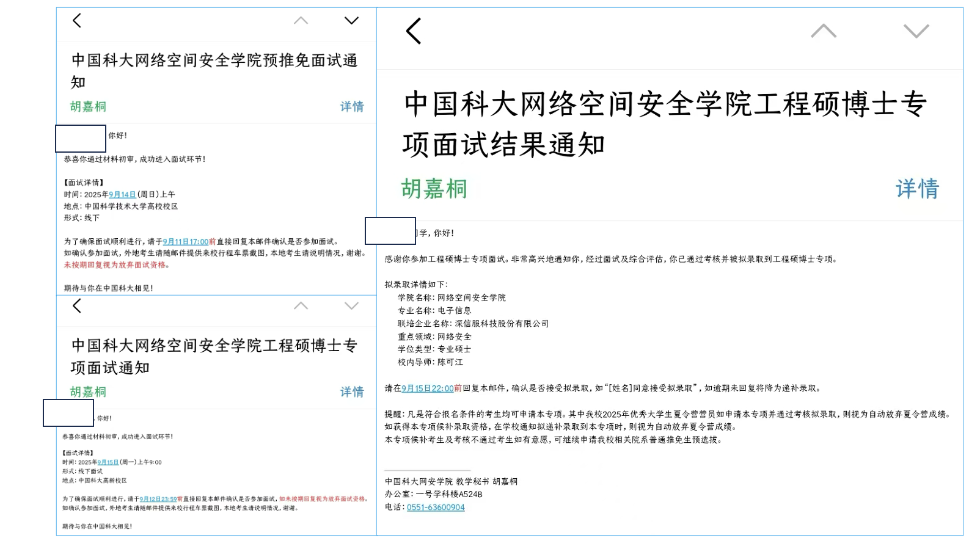Open 详情 on 预推免面试通知 email

pos(351,106)
